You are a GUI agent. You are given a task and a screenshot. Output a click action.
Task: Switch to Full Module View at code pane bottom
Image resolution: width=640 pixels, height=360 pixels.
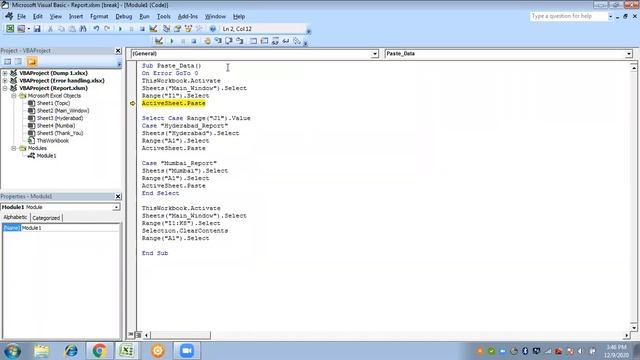click(138, 335)
